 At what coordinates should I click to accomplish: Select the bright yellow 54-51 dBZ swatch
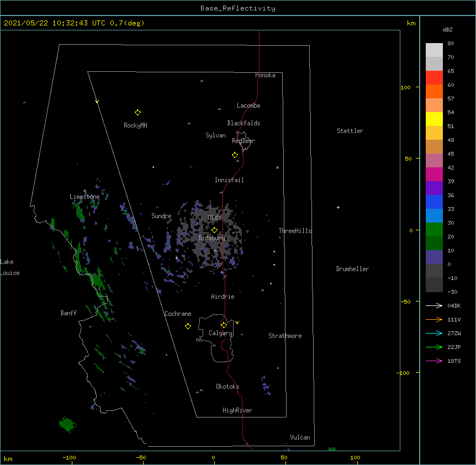point(434,119)
